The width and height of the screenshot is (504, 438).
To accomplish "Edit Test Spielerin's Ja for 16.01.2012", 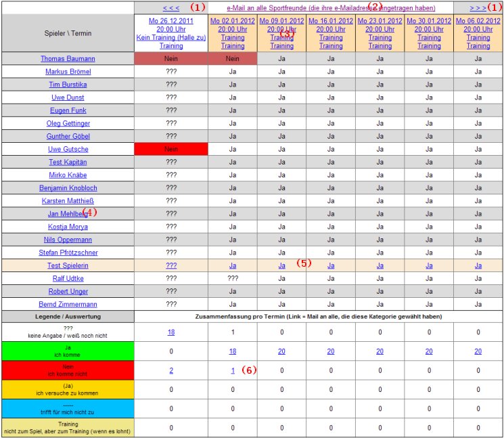I will [331, 265].
